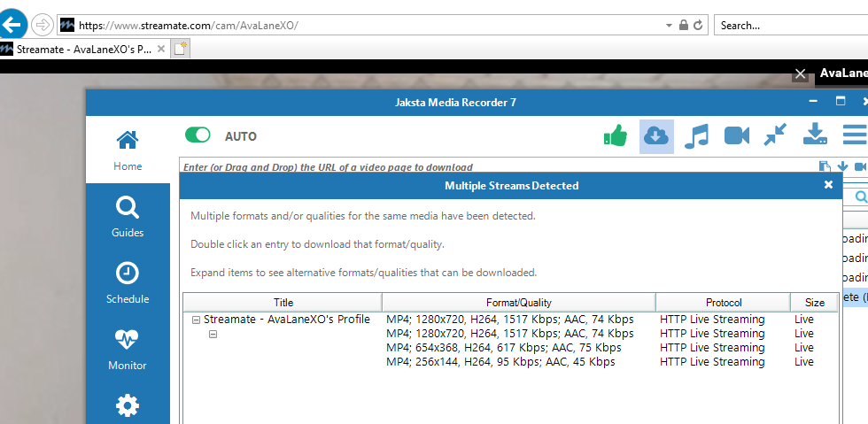Screen dimensions: 868x424
Task: Select the Streamate - AvaLaneXO's P... tab
Action: click(x=83, y=49)
